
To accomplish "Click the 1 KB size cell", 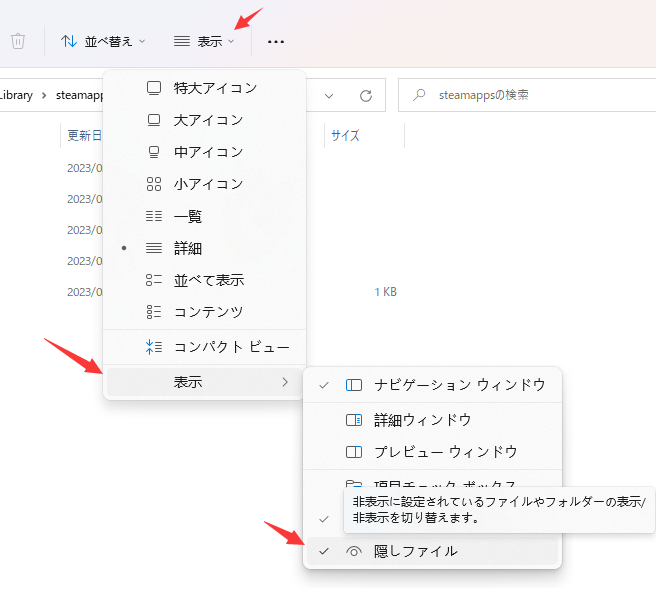I will point(385,292).
